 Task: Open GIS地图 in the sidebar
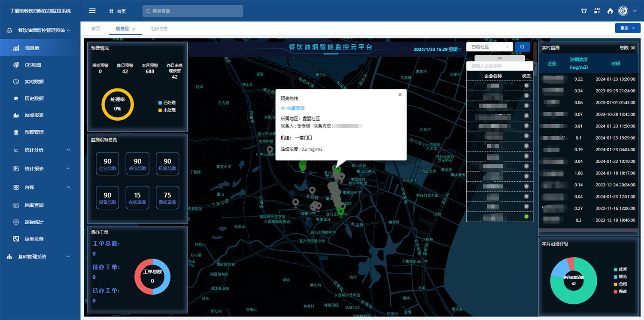click(x=33, y=65)
